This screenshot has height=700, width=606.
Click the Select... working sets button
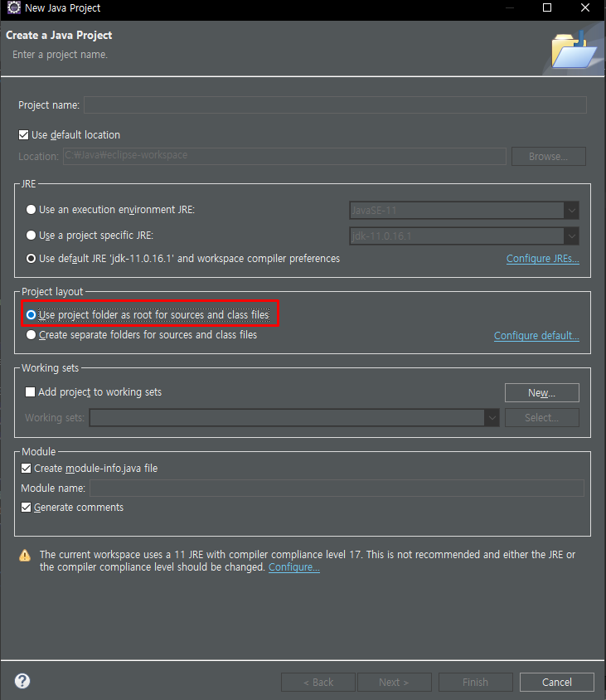[x=541, y=418]
